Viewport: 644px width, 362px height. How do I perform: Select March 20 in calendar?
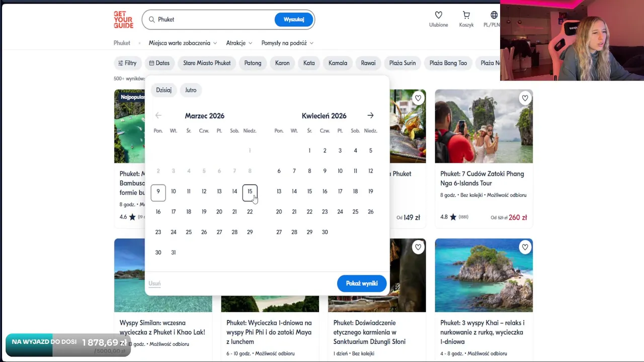219,212
